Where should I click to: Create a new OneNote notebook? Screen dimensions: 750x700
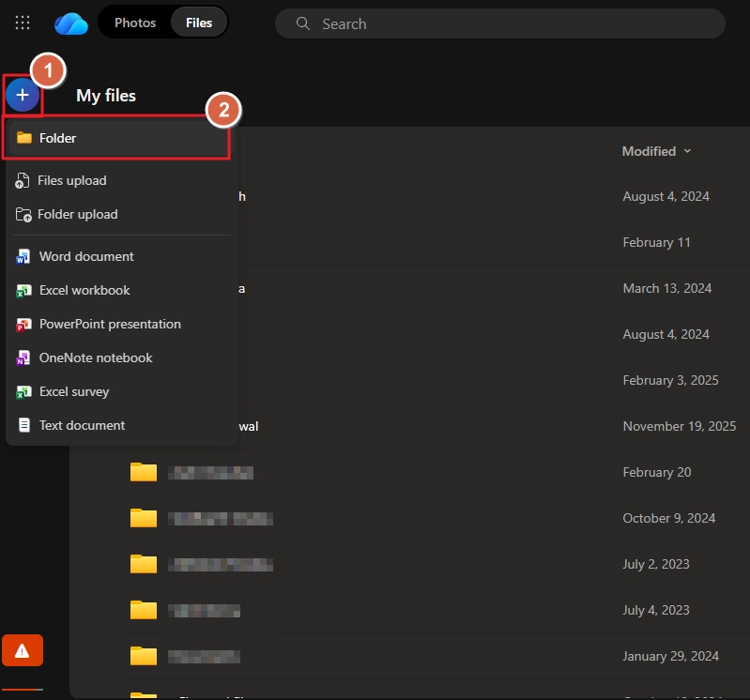coord(122,358)
